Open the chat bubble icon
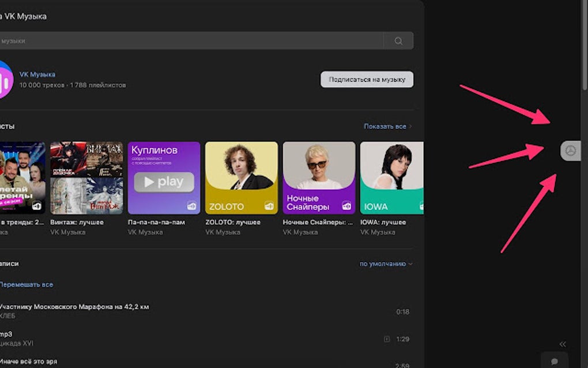588x368 pixels. (555, 361)
